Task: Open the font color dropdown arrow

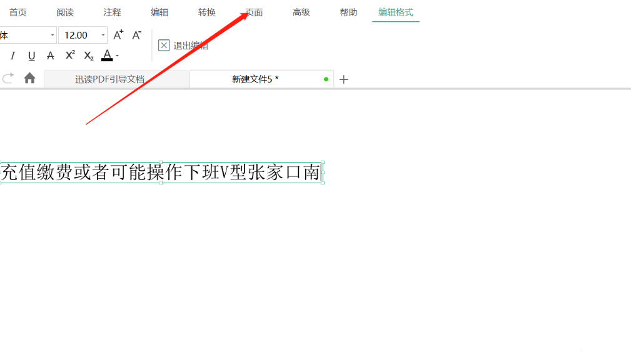Action: (117, 56)
